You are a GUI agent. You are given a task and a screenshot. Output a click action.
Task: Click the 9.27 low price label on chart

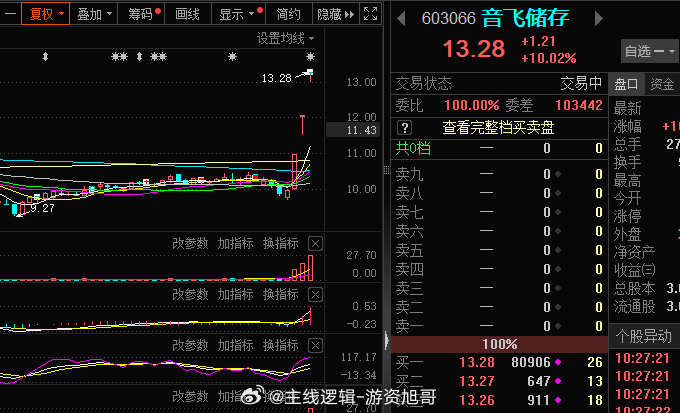coord(42,208)
